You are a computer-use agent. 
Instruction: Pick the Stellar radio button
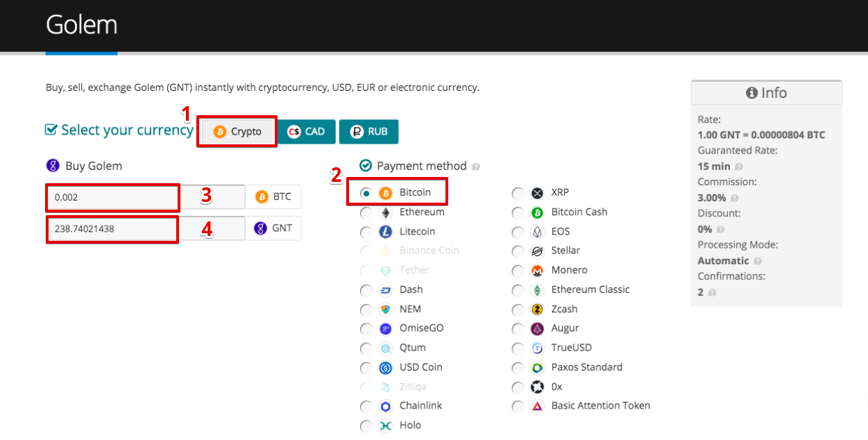[x=518, y=251]
